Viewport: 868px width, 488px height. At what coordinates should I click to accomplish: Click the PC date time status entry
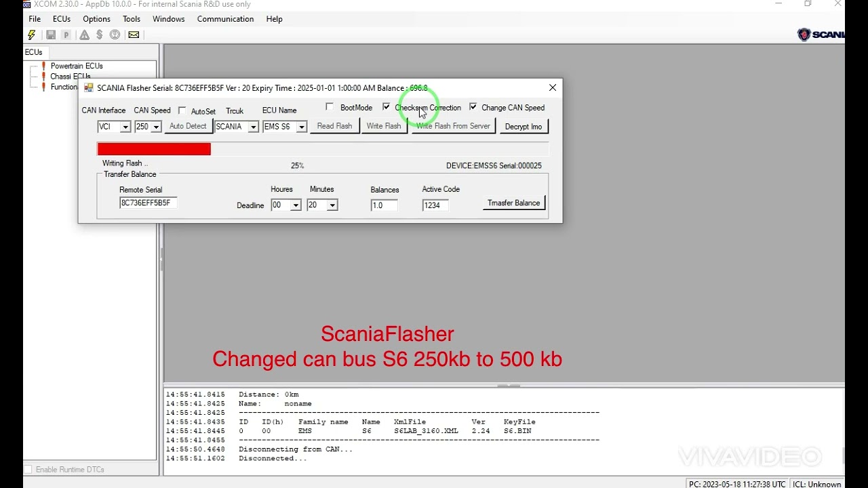tap(737, 484)
